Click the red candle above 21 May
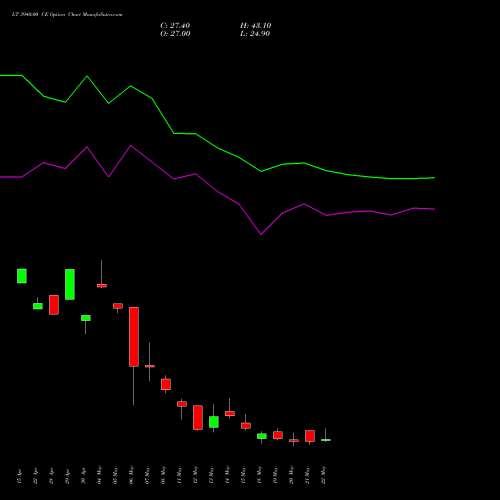Screen dimensions: 500x500 (x=310, y=436)
